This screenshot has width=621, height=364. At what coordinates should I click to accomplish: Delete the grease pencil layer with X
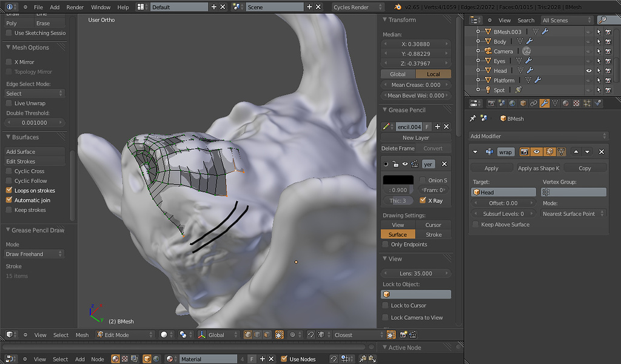(445, 164)
